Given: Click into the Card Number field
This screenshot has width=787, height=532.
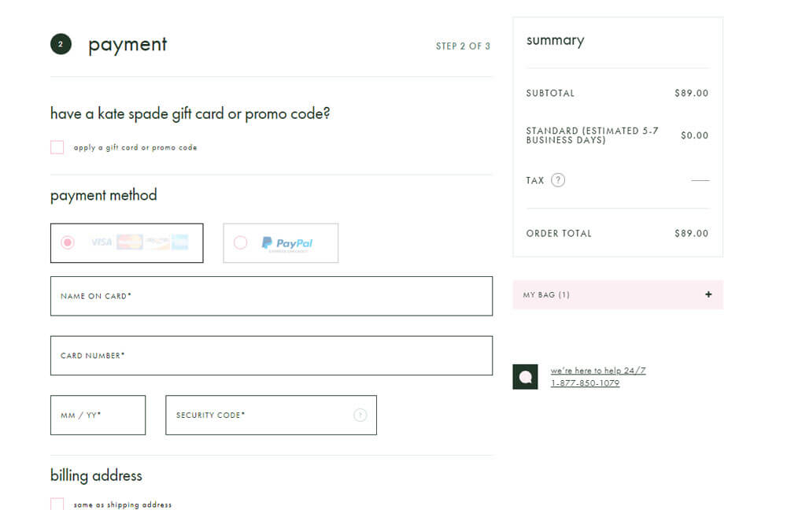Looking at the screenshot, I should pos(272,356).
